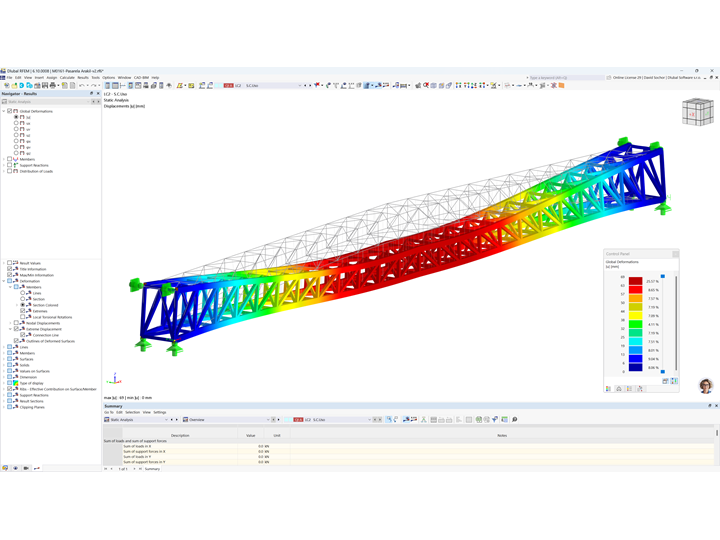Click the red-cross zoom icon in the top toolbar
Image resolution: width=720 pixels, height=540 pixels.
tap(426, 85)
